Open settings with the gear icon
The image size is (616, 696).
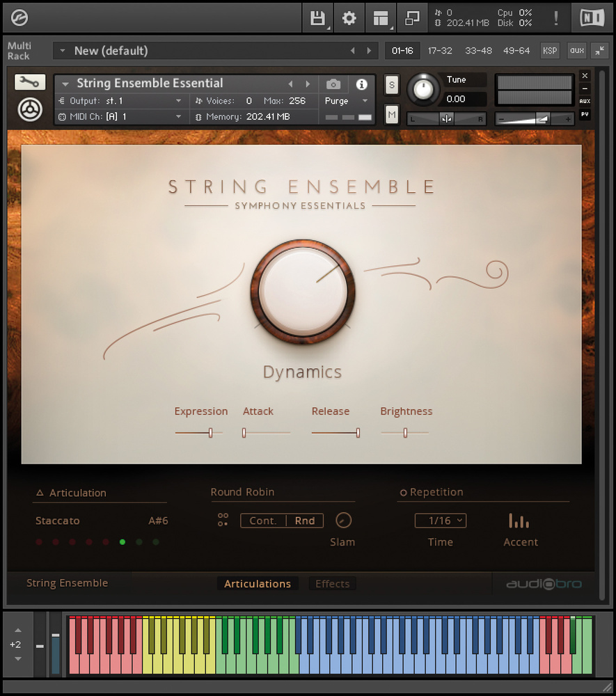349,19
